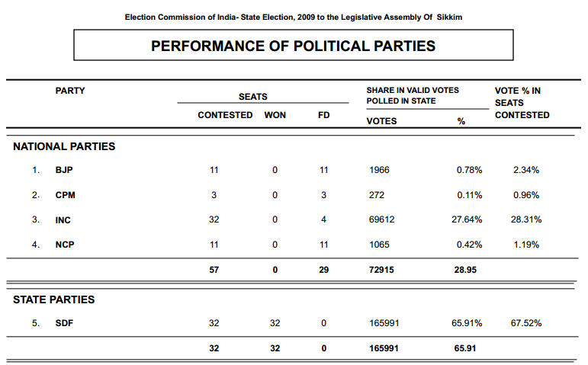
Task: Select the BJP party name
Action: tap(64, 170)
